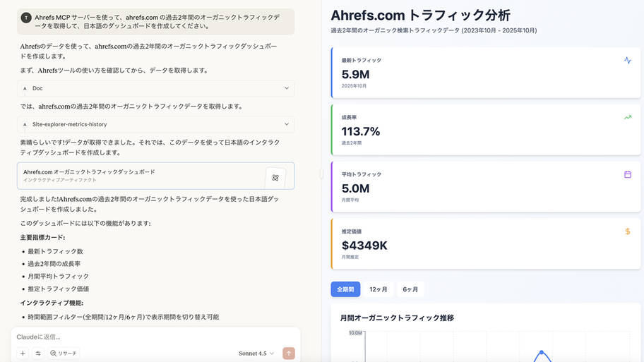Click the dollar icon on 推定価値 card

coord(628,231)
